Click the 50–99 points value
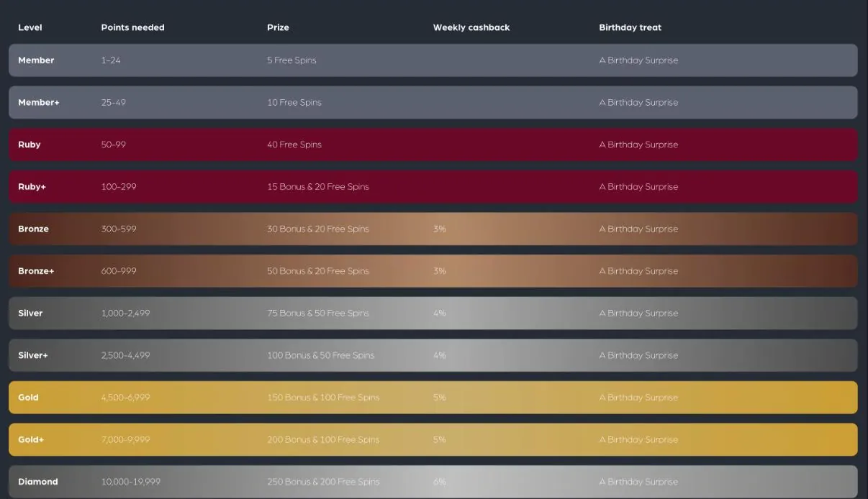The width and height of the screenshot is (868, 499). pyautogui.click(x=114, y=145)
